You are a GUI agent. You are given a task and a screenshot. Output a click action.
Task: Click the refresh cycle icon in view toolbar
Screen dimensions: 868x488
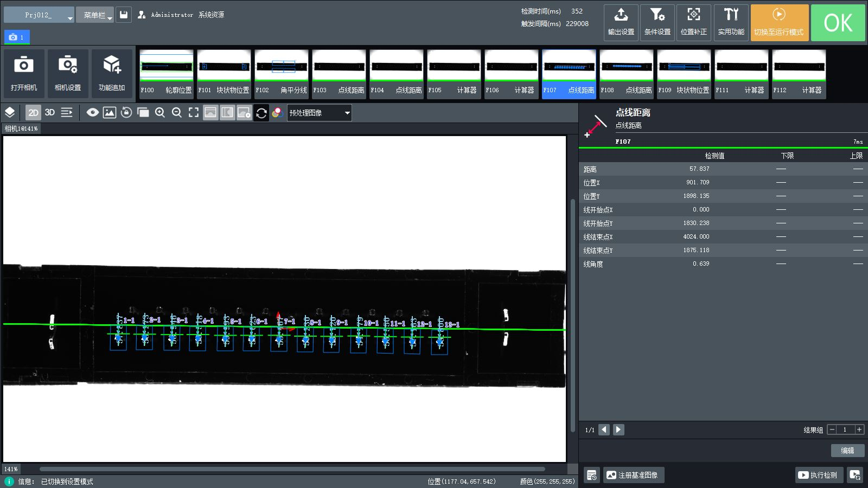pos(261,113)
